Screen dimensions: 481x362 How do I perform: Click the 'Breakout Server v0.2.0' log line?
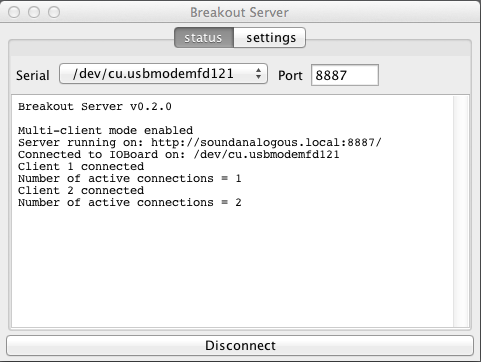[95, 107]
